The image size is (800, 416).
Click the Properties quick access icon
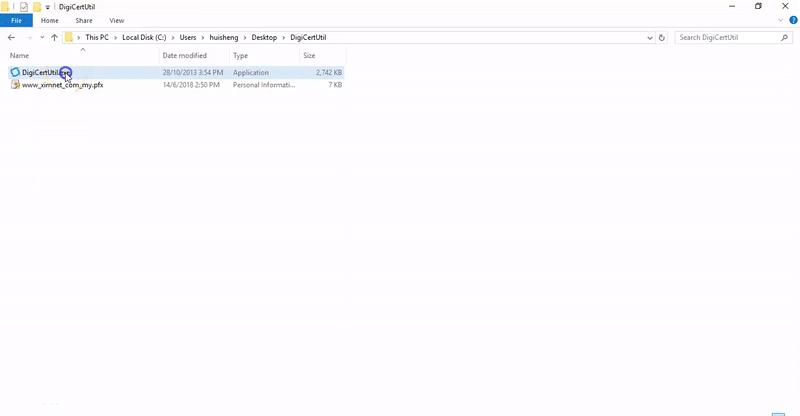(x=23, y=7)
